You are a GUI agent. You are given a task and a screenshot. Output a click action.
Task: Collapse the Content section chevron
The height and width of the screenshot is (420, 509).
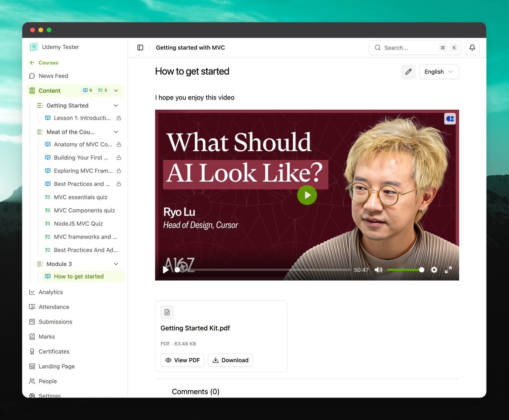[x=116, y=90]
